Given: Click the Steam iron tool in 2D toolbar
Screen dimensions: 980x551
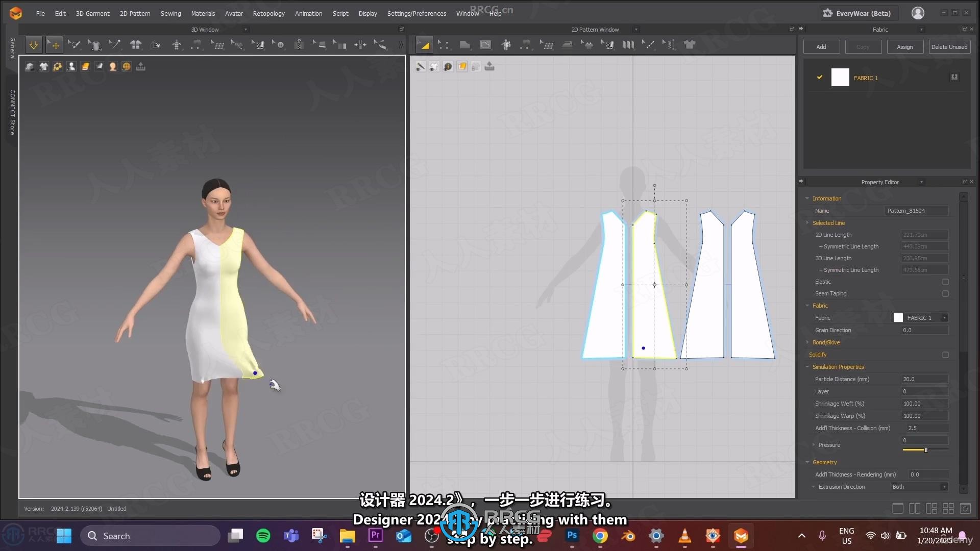Looking at the screenshot, I should pos(567,45).
